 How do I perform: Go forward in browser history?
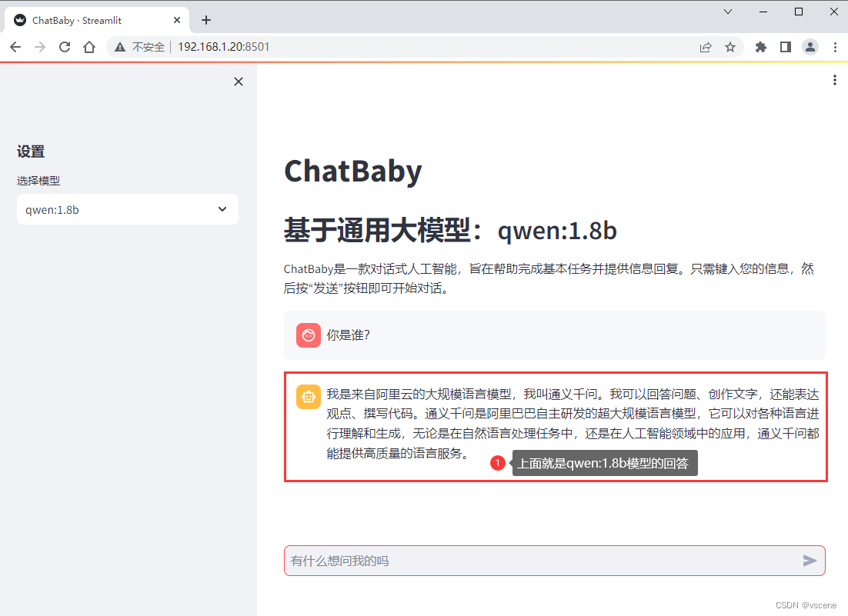pyautogui.click(x=40, y=47)
